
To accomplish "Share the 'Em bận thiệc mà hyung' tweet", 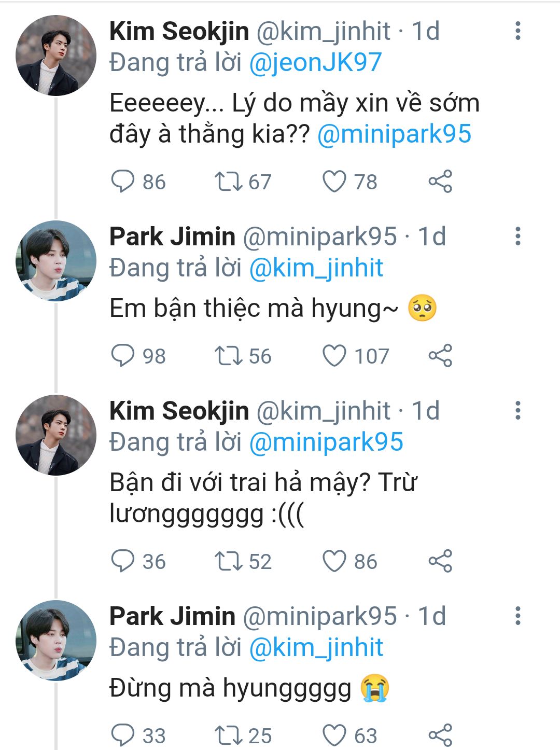I will pos(440,356).
